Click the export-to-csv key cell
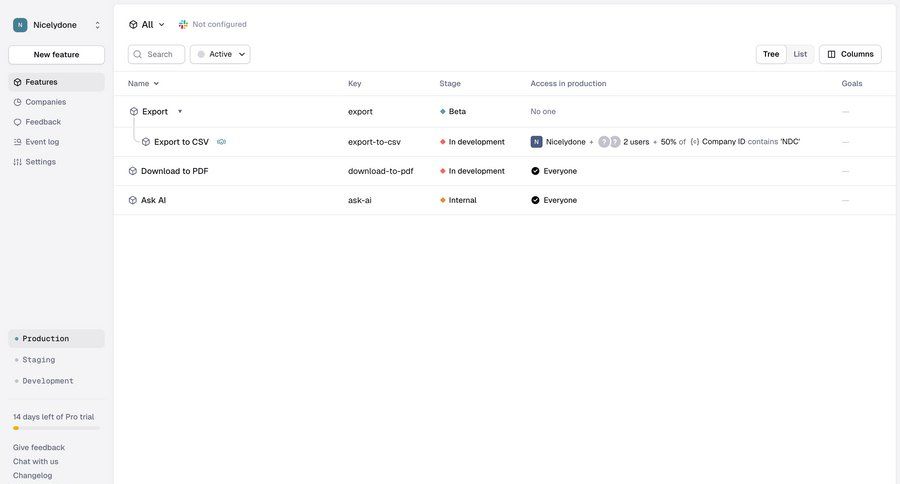The height and width of the screenshot is (484, 900). pyautogui.click(x=374, y=142)
